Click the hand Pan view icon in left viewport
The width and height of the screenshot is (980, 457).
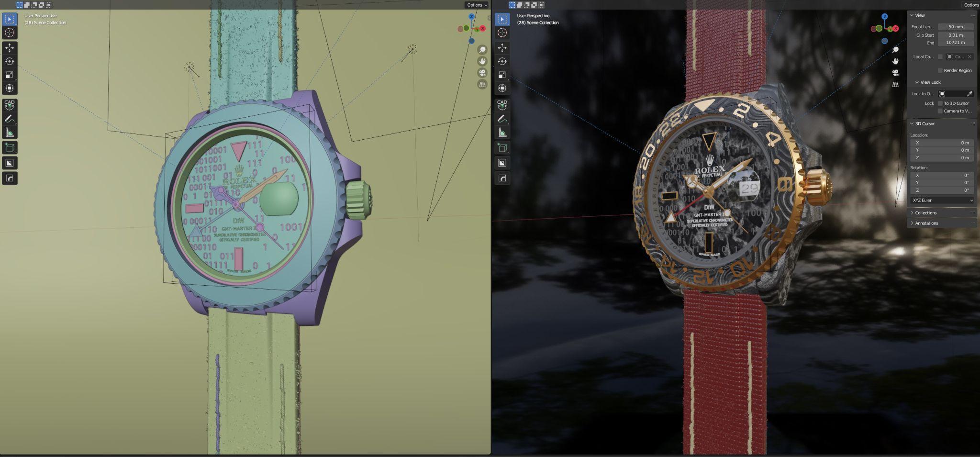pos(482,61)
